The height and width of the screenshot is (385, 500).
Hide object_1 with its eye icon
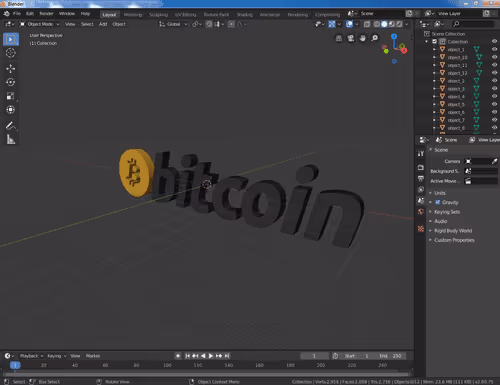pos(494,49)
